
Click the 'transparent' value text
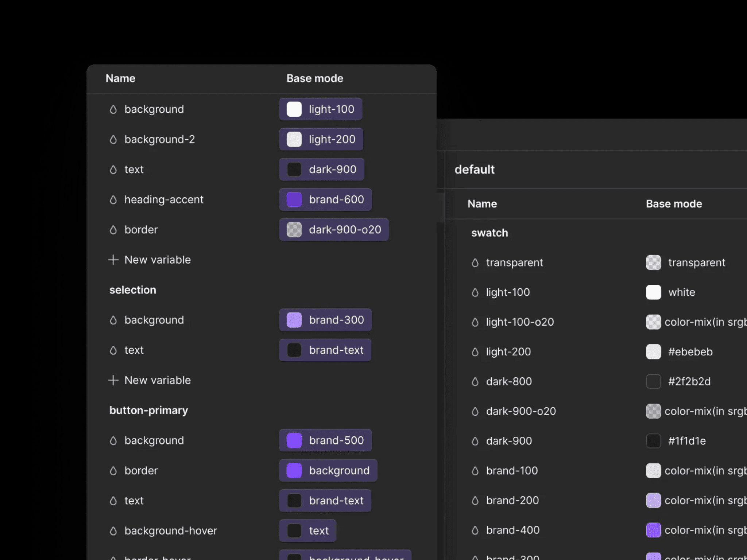click(697, 263)
